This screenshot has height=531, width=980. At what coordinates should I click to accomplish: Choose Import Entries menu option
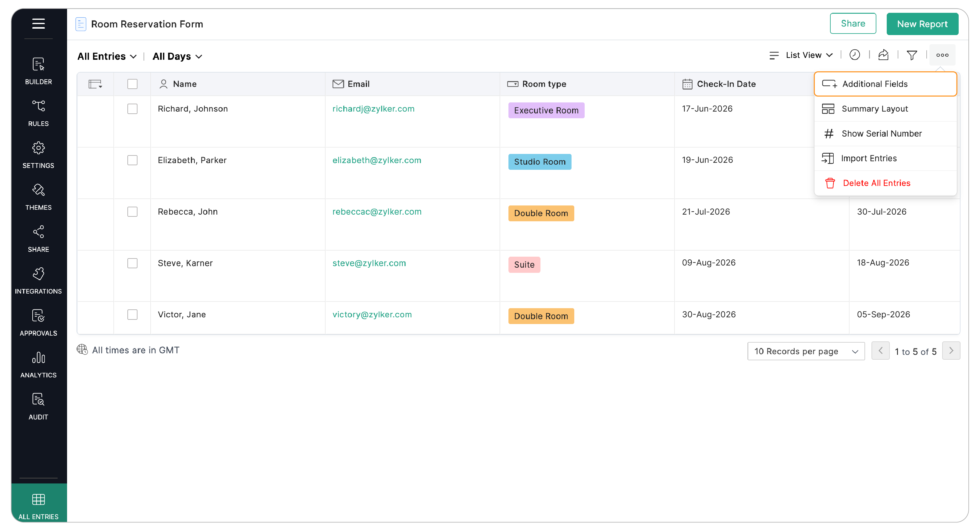885,158
